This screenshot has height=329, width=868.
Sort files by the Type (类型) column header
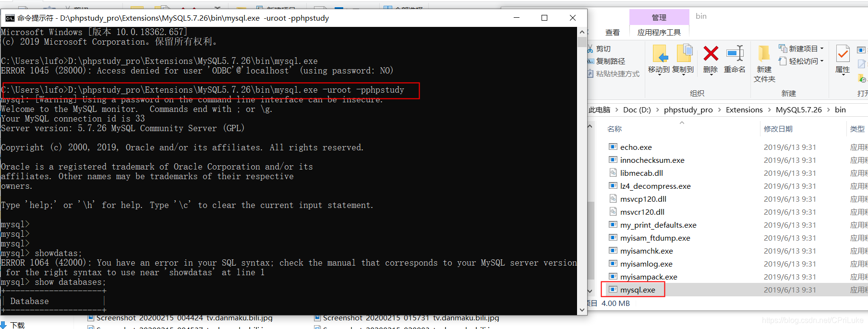[x=857, y=129]
